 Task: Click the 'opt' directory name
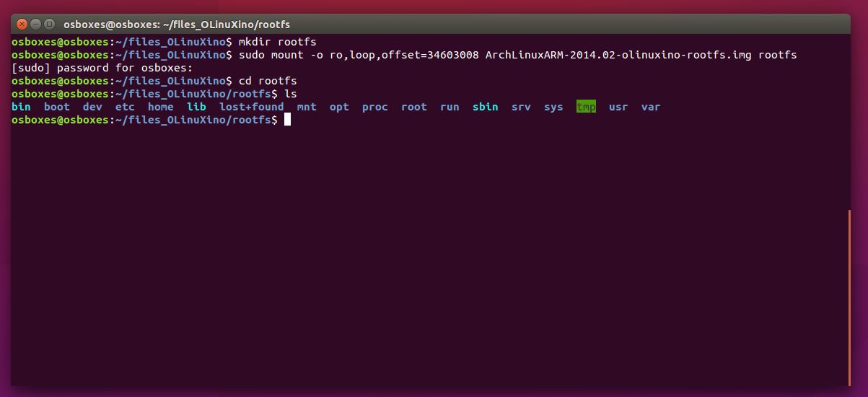point(339,107)
